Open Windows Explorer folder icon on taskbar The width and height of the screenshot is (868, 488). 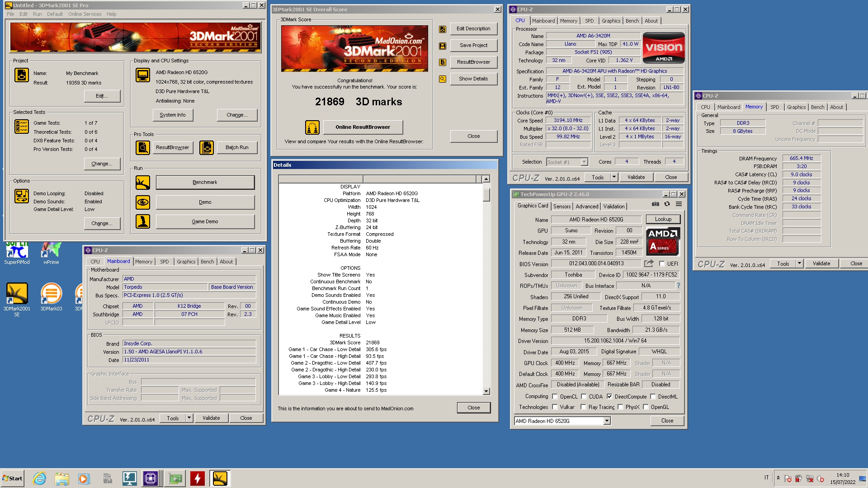pos(62,479)
